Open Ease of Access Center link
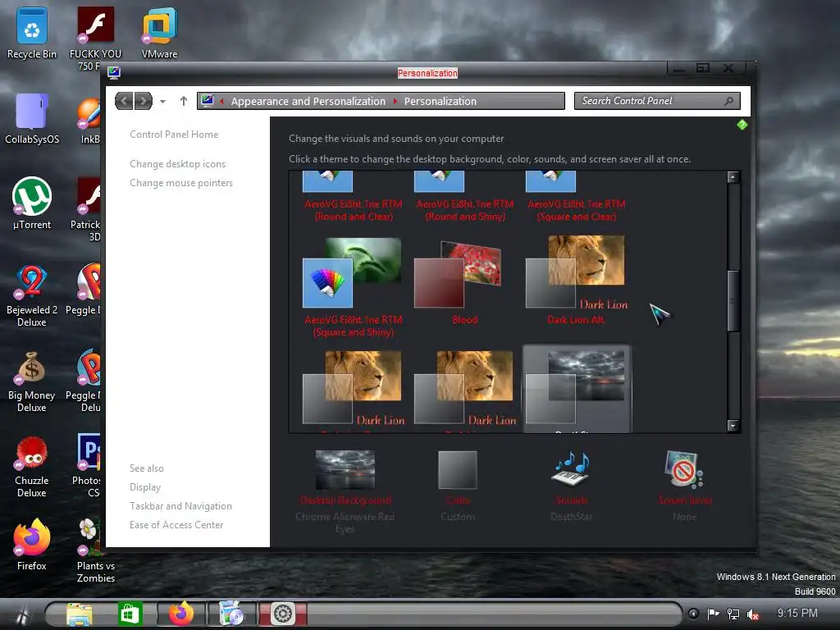 coord(176,525)
